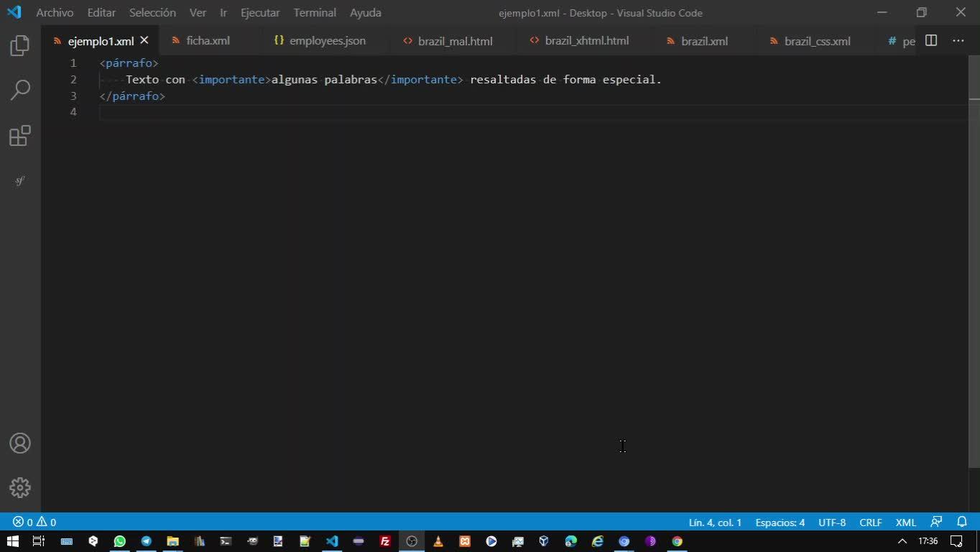Switch to the brazil_css.xml tab
Viewport: 980px width, 552px height.
pyautogui.click(x=818, y=41)
